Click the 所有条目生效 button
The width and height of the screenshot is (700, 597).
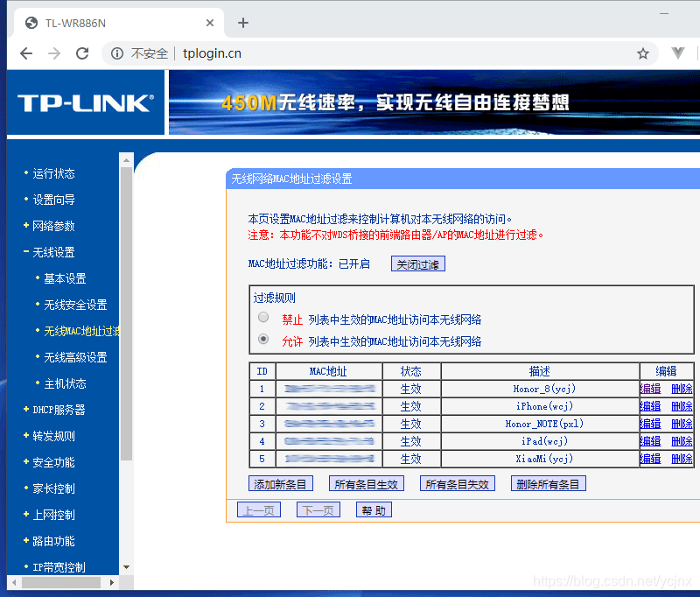click(366, 483)
